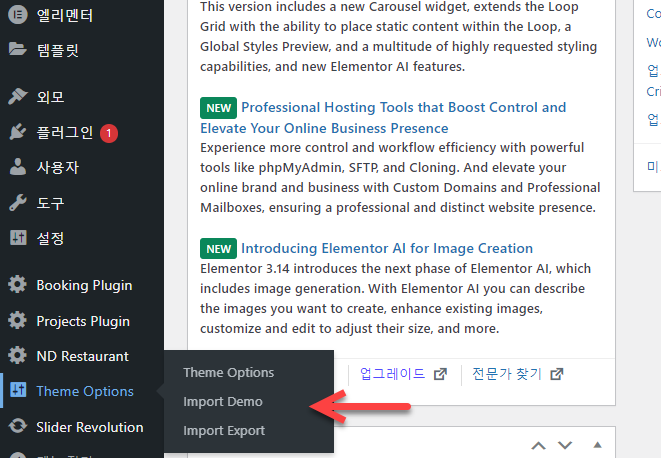This screenshot has width=661, height=458.
Task: Click the red update badge on 플러그인
Action: (x=109, y=133)
